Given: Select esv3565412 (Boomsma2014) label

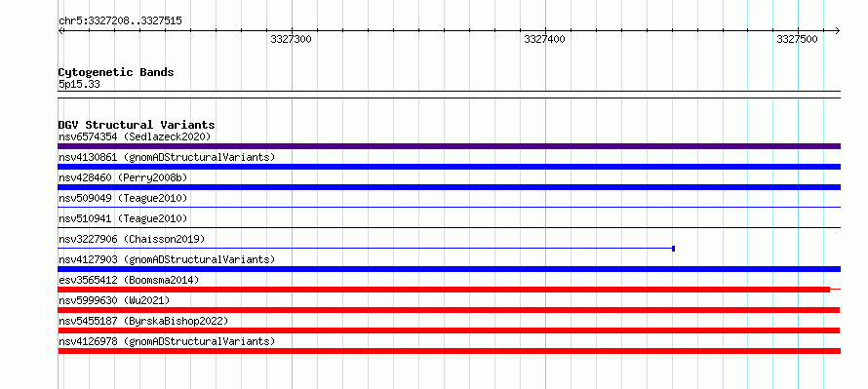Looking at the screenshot, I should tap(129, 280).
